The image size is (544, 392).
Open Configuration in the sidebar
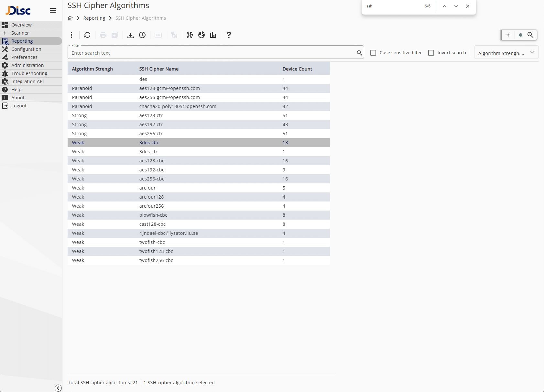pos(26,49)
